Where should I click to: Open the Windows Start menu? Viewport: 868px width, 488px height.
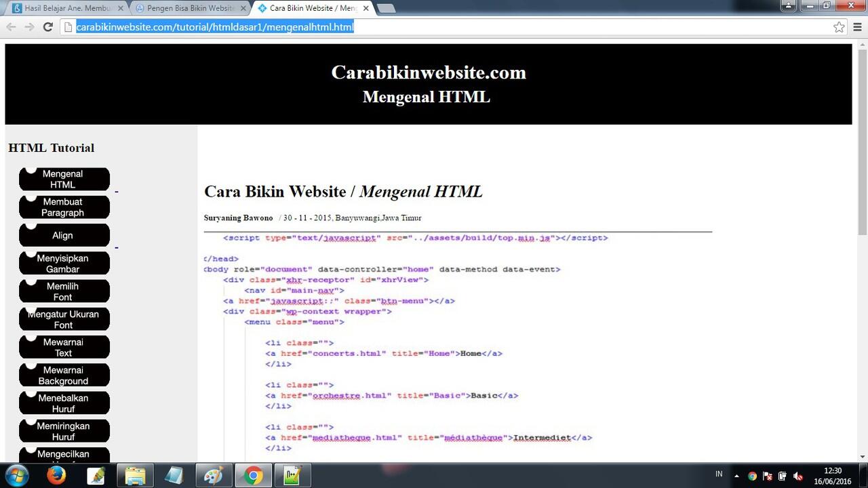(16, 476)
